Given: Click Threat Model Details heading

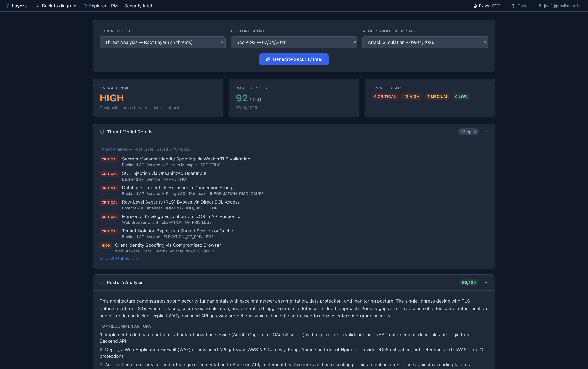Looking at the screenshot, I should click(x=130, y=132).
